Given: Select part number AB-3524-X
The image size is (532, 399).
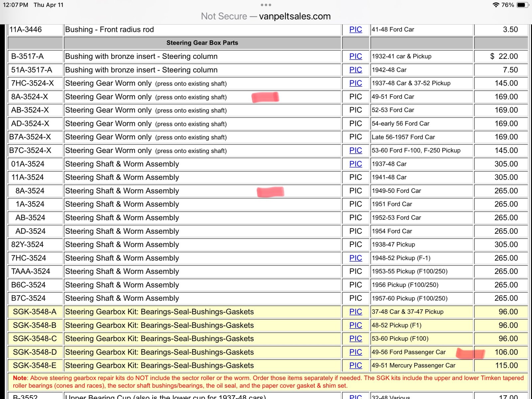Looking at the screenshot, I should pos(30,110).
